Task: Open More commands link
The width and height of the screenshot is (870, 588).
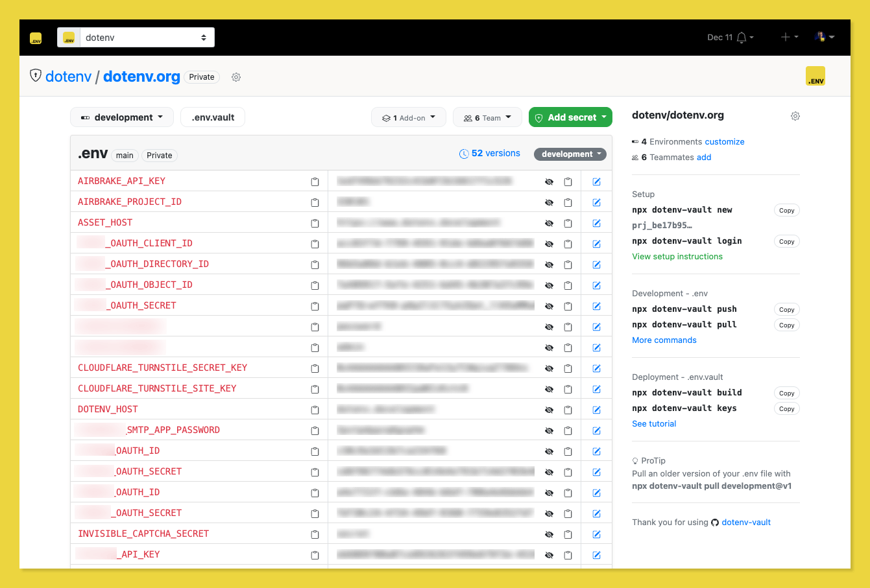Action: 664,340
